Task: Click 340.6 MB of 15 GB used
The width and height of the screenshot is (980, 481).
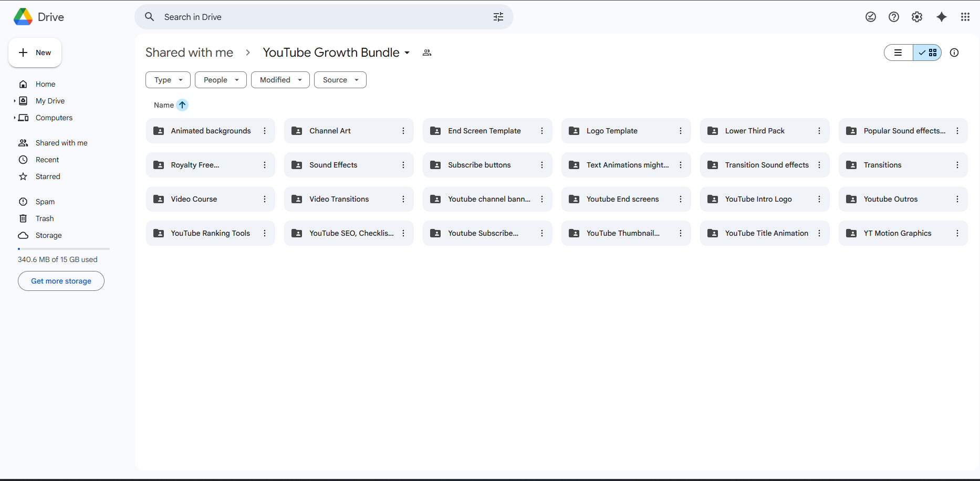Action: point(58,259)
